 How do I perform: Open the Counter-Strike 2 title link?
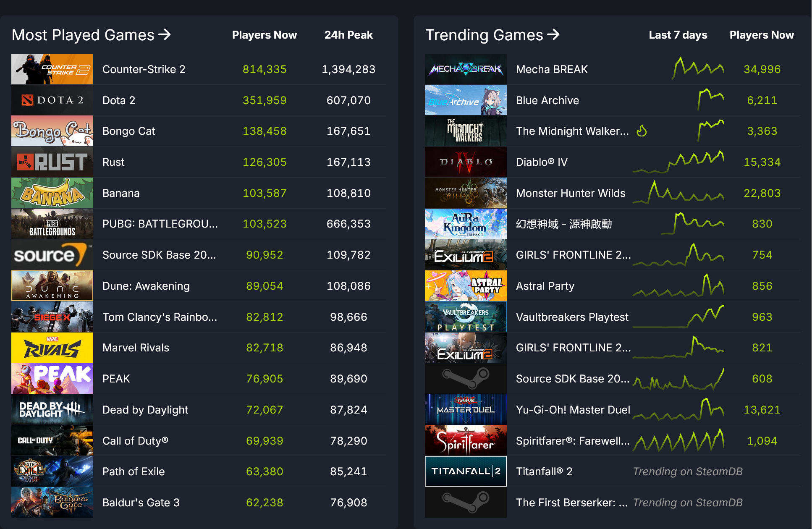pyautogui.click(x=144, y=69)
